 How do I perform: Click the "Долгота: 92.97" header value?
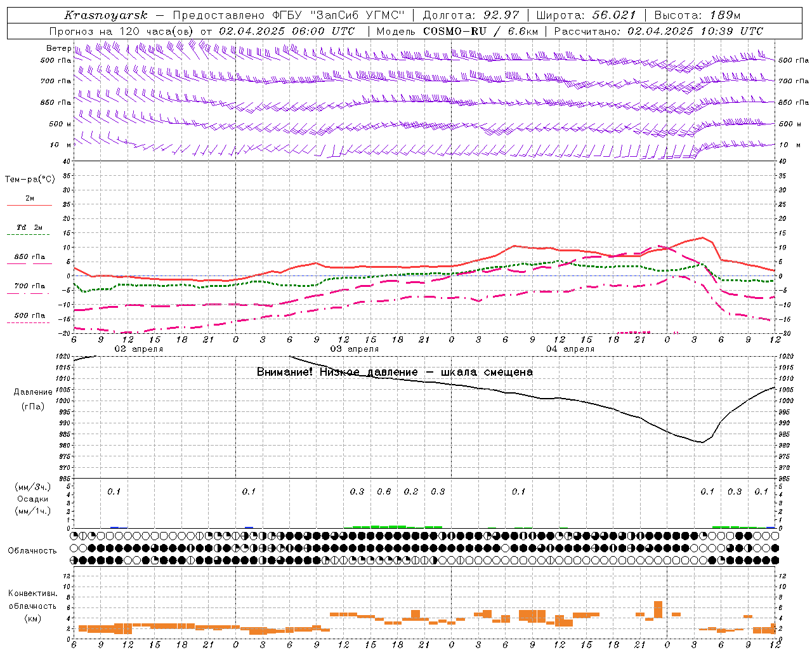pos(470,15)
